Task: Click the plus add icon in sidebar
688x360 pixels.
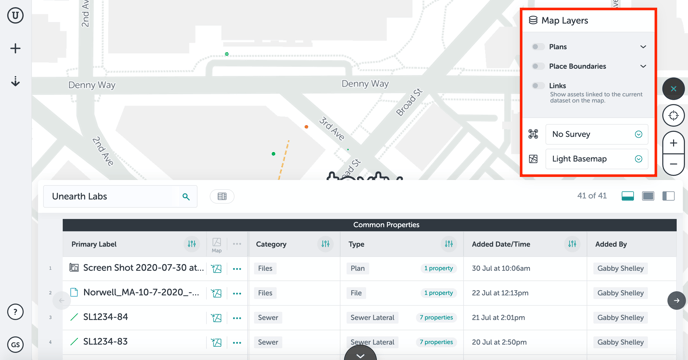Action: 15,48
